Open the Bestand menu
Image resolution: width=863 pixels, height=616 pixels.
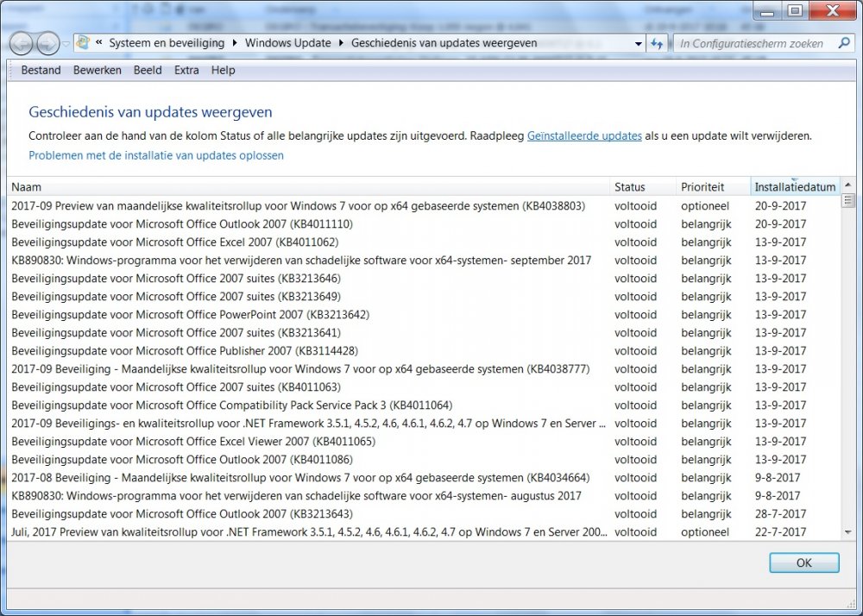[41, 70]
